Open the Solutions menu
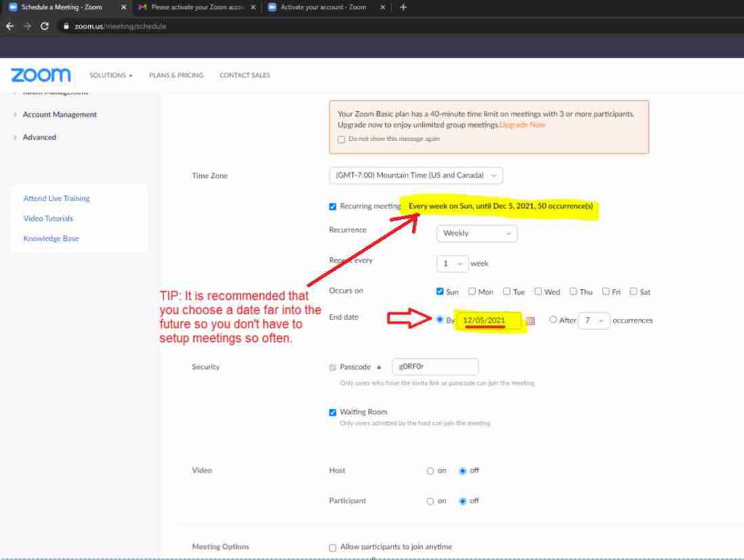Screen dimensions: 744x560 111,76
